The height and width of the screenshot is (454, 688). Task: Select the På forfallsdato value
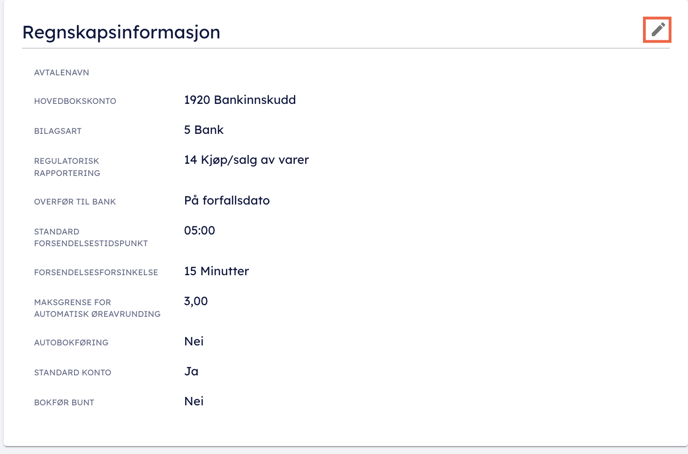tap(227, 200)
